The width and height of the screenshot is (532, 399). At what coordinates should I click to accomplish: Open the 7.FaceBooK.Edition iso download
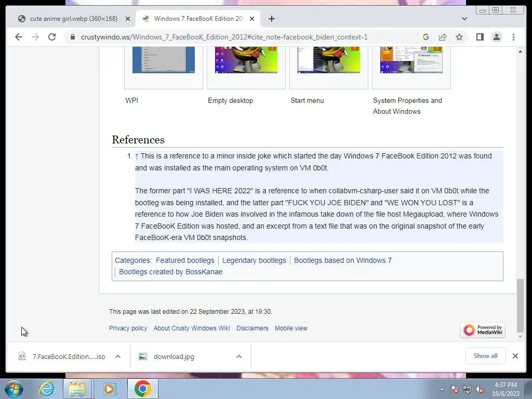click(69, 356)
